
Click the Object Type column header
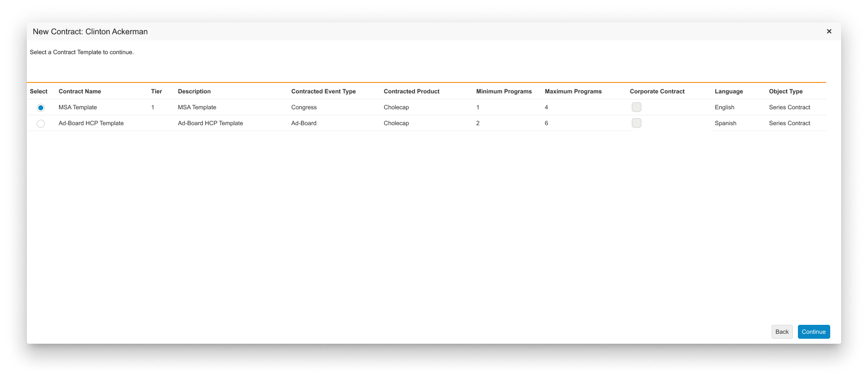tap(785, 91)
